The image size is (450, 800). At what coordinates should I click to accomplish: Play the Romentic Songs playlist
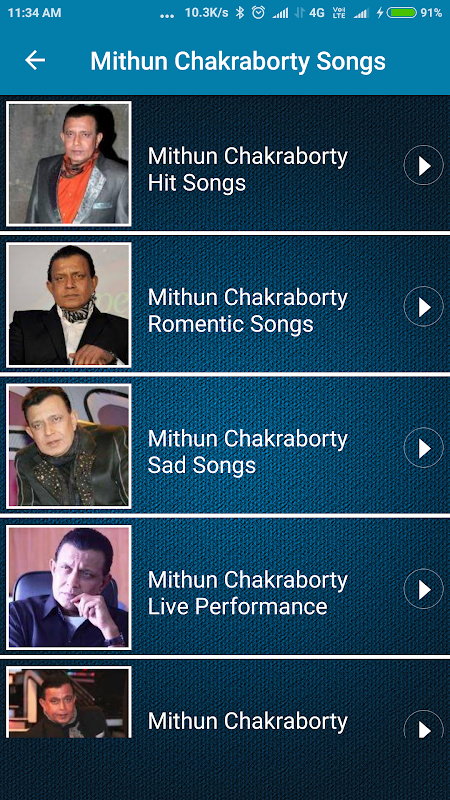point(423,307)
